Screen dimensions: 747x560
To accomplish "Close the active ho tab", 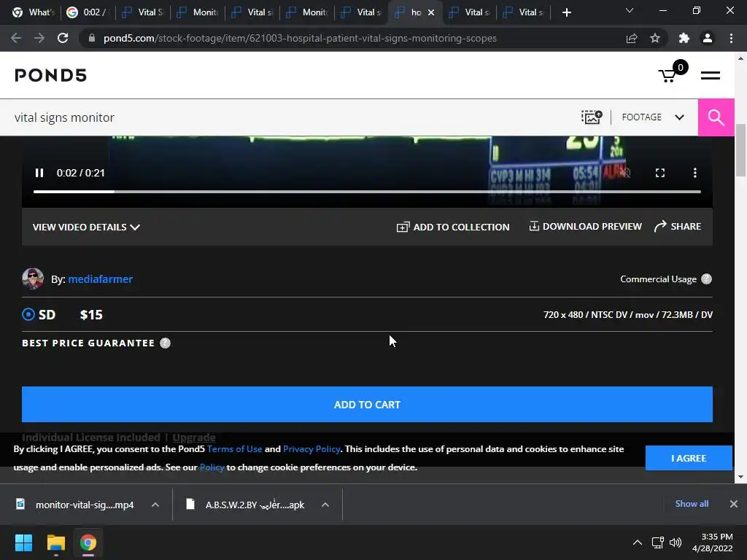I will pos(431,12).
